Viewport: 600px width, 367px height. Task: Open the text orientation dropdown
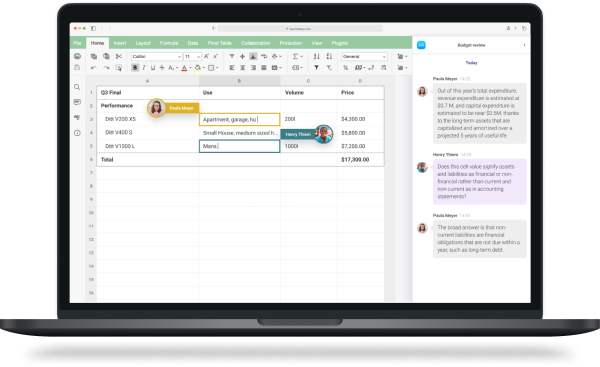click(277, 56)
